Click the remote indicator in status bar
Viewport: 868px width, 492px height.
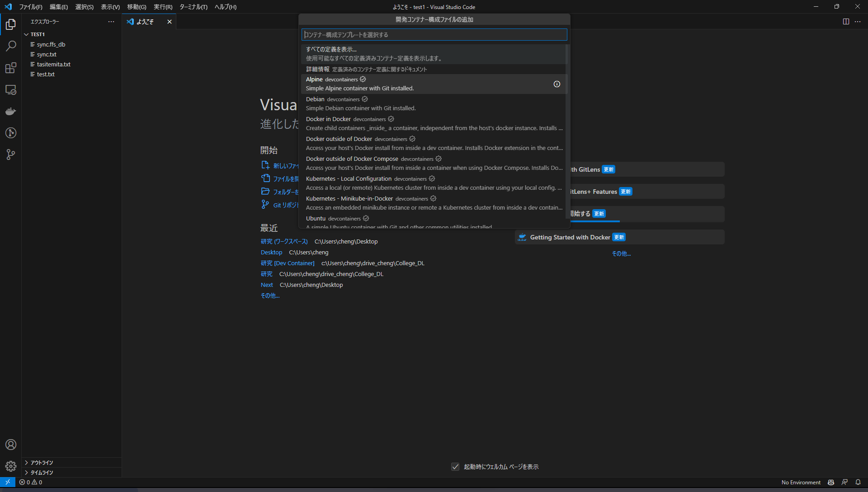click(x=7, y=482)
